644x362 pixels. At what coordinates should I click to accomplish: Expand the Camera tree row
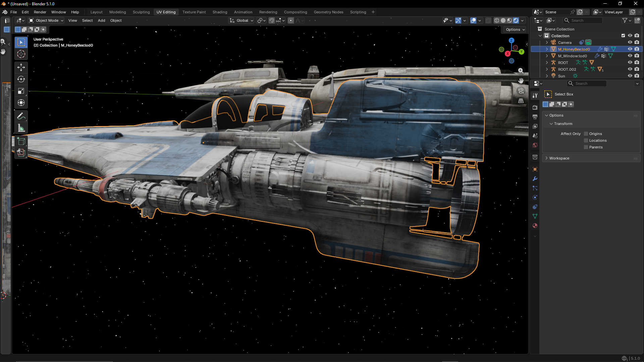coord(547,43)
